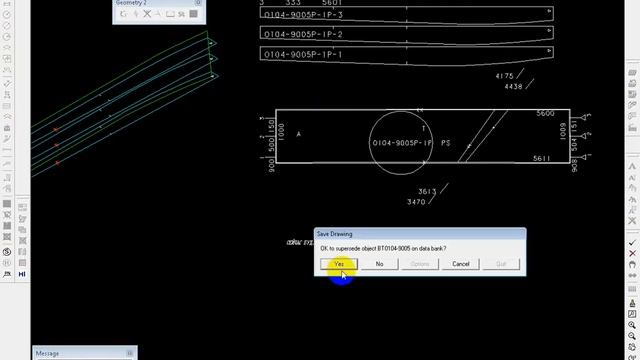Select part label 0104-9005P-1P-1
The height and width of the screenshot is (360, 640).
(303, 55)
